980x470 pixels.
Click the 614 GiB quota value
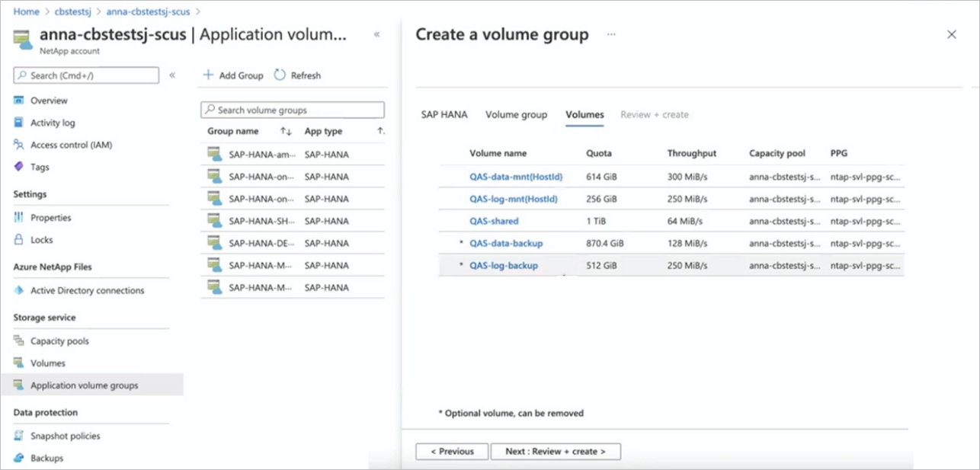(x=601, y=177)
